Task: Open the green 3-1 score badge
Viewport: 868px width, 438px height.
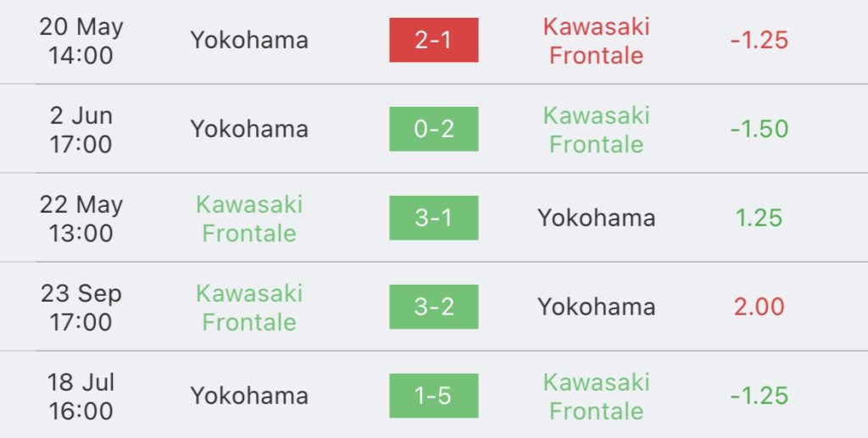Action: [433, 218]
